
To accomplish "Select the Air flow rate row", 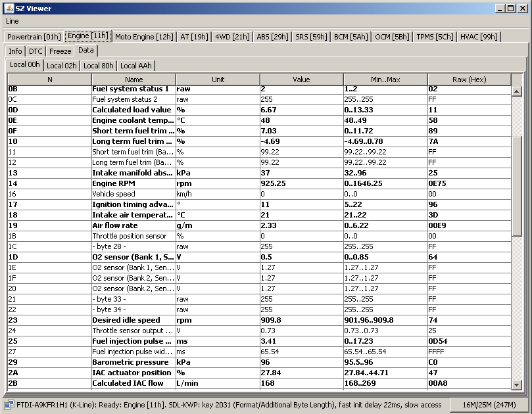I will tap(259, 225).
